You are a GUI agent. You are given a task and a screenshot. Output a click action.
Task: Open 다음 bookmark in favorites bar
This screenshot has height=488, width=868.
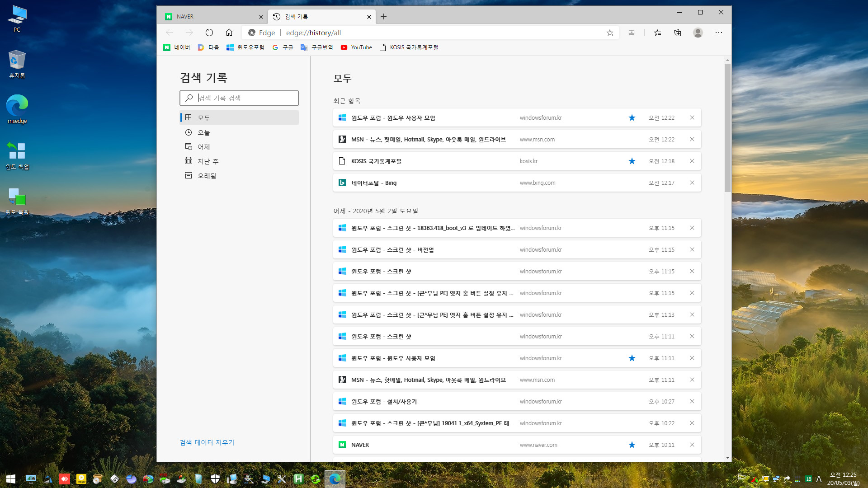208,47
